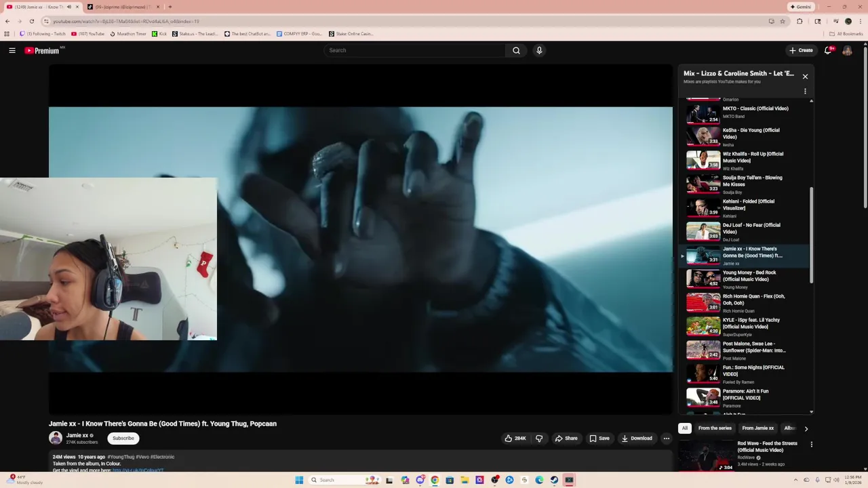Start voice search with the microphone icon
The image size is (868, 488).
(539, 50)
